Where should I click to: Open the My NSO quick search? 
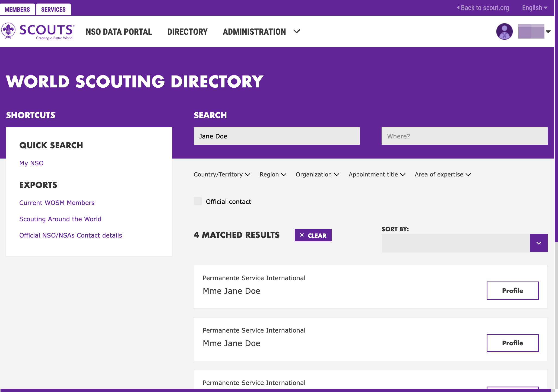(31, 163)
